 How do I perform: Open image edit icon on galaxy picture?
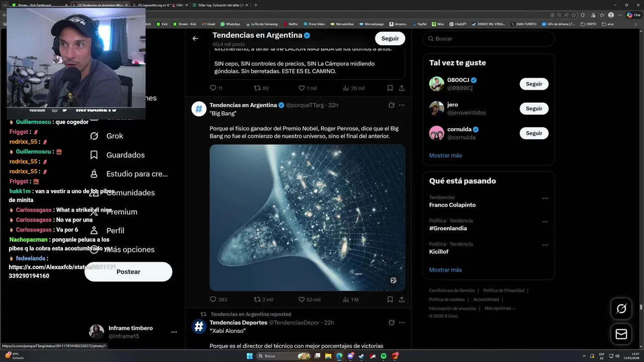tap(393, 281)
